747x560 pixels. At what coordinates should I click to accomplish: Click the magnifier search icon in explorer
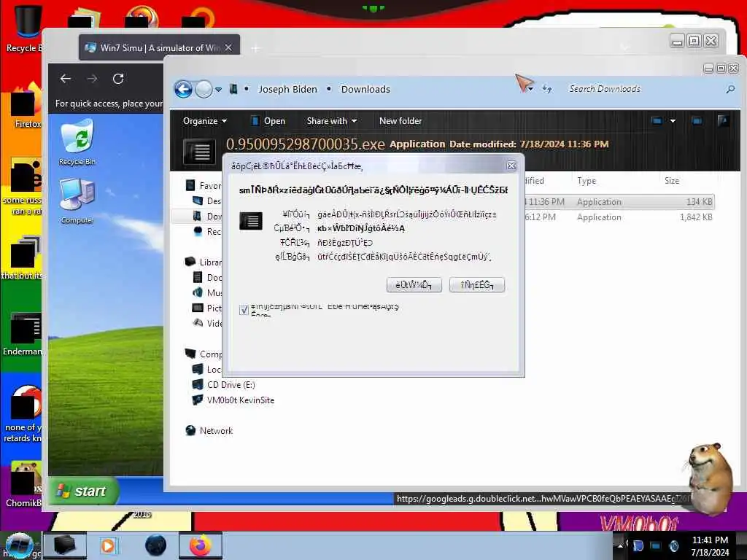(730, 89)
